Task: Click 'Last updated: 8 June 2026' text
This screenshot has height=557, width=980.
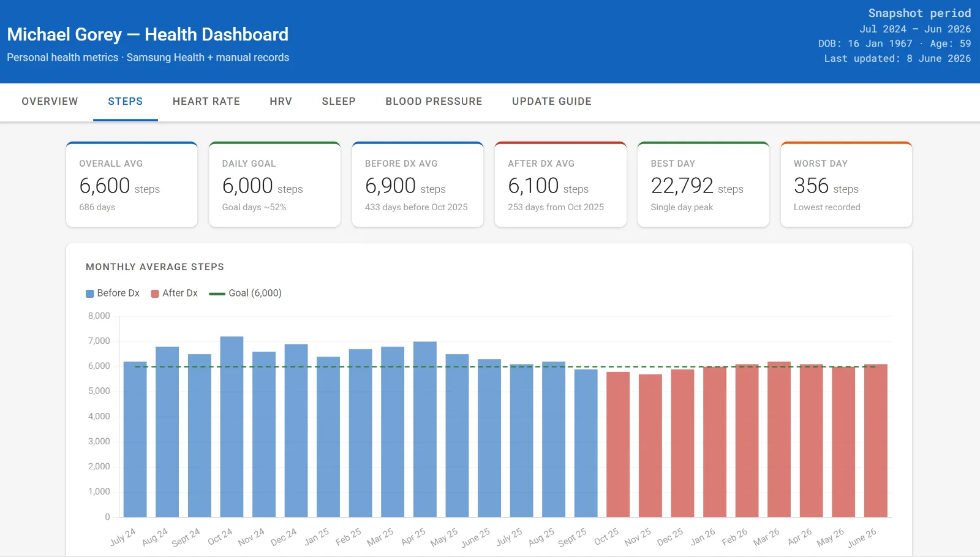Action: pos(897,58)
